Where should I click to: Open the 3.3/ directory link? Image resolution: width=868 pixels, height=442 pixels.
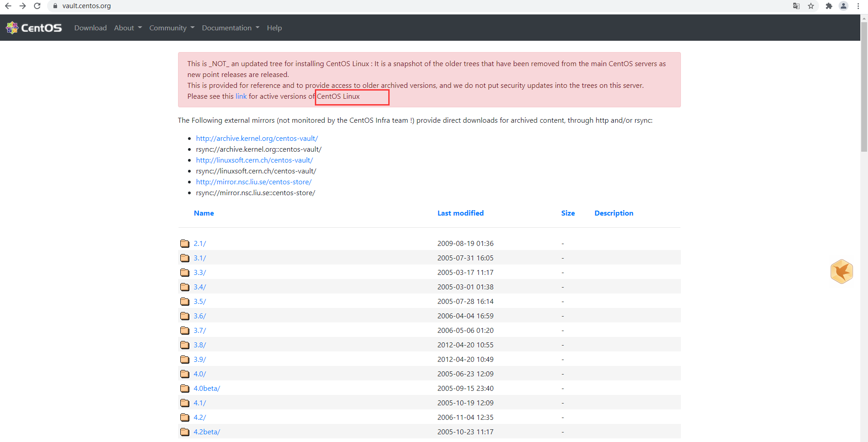click(x=200, y=273)
